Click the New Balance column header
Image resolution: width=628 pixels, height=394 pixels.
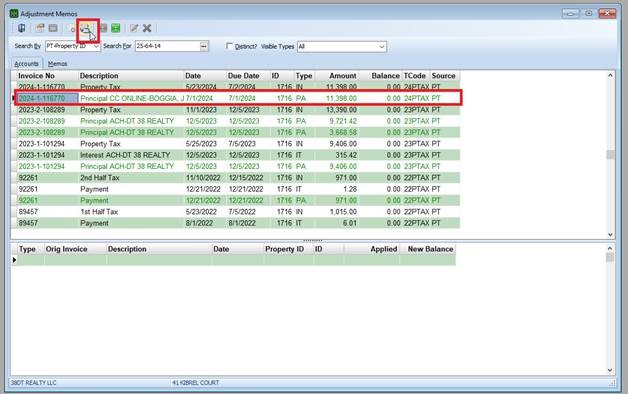(428, 249)
